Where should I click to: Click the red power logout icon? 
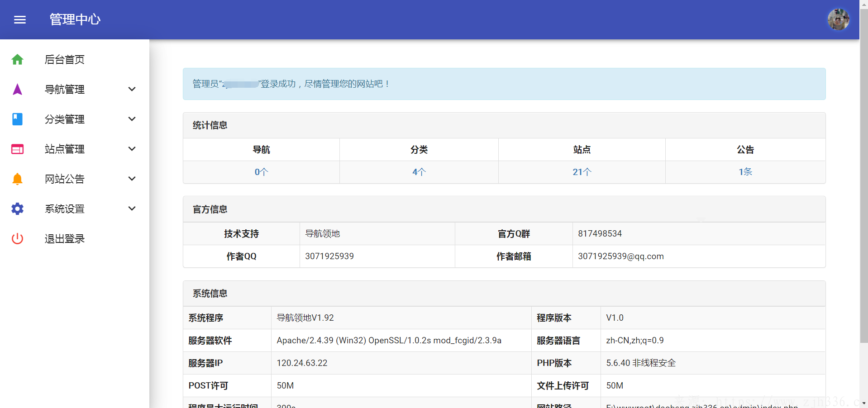click(x=17, y=238)
